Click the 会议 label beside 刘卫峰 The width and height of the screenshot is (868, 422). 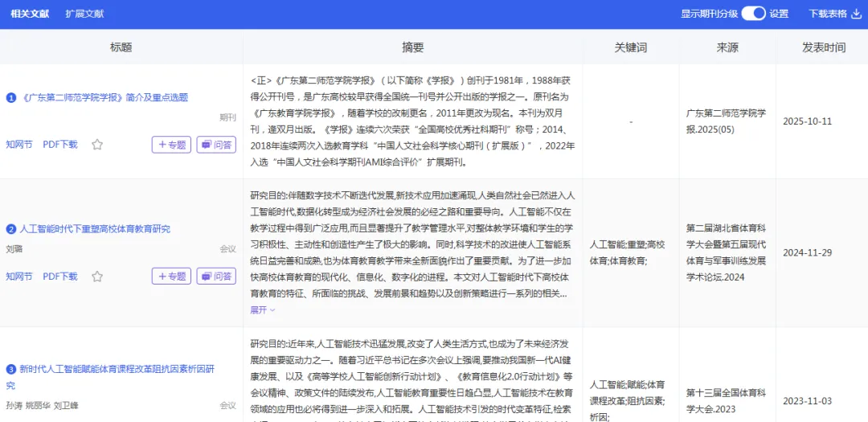pos(227,405)
